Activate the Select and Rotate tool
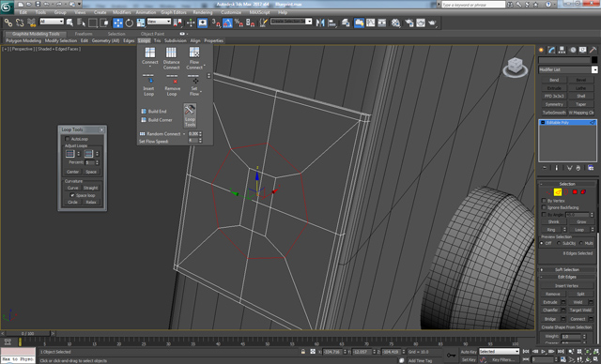 point(130,23)
